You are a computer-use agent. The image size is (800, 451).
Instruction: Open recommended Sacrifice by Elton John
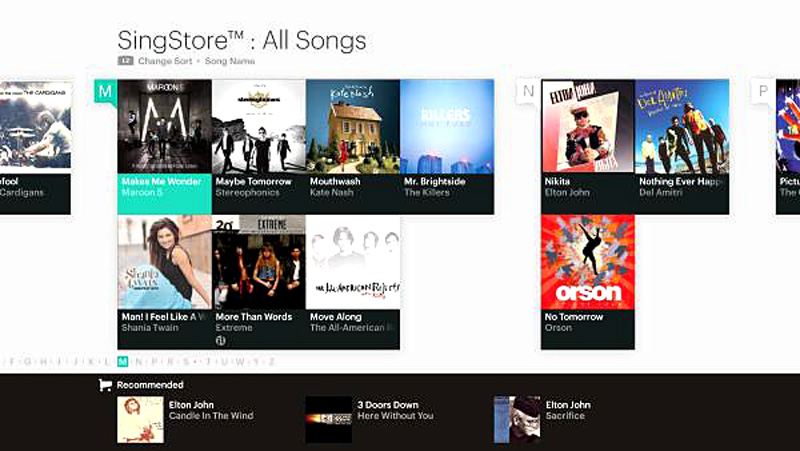coord(543,420)
